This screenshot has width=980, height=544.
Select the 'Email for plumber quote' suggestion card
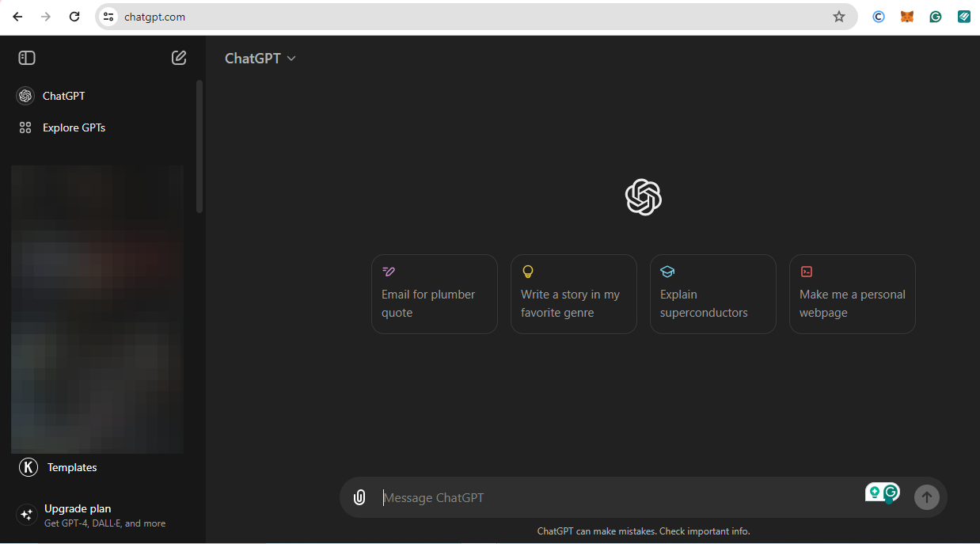click(435, 294)
